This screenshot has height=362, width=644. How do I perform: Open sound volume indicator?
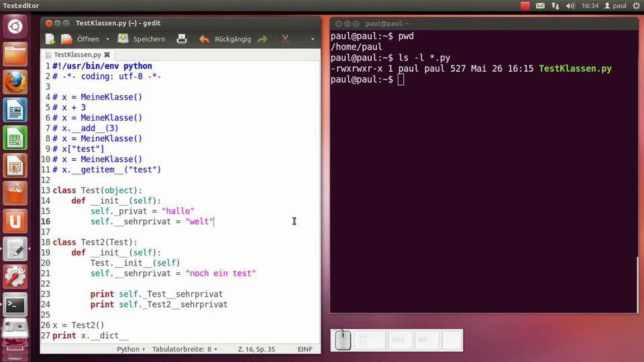pyautogui.click(x=570, y=6)
